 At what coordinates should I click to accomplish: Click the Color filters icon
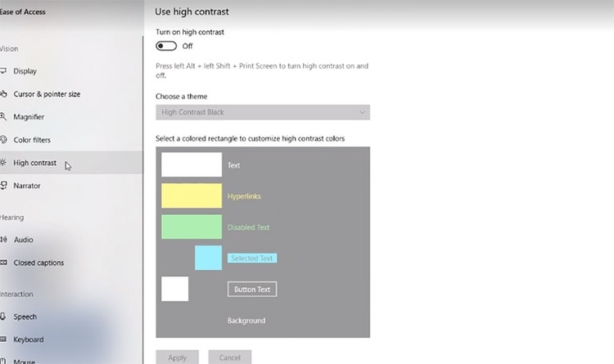pos(3,140)
